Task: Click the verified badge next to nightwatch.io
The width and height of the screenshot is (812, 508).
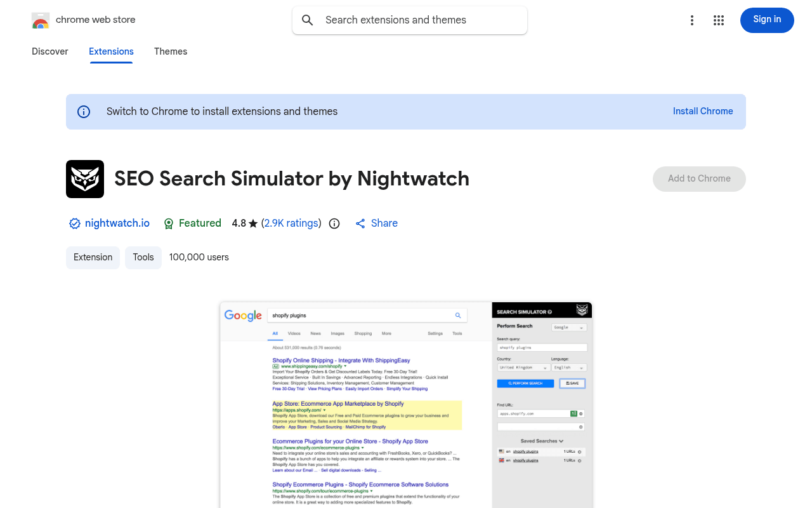Action: point(75,224)
